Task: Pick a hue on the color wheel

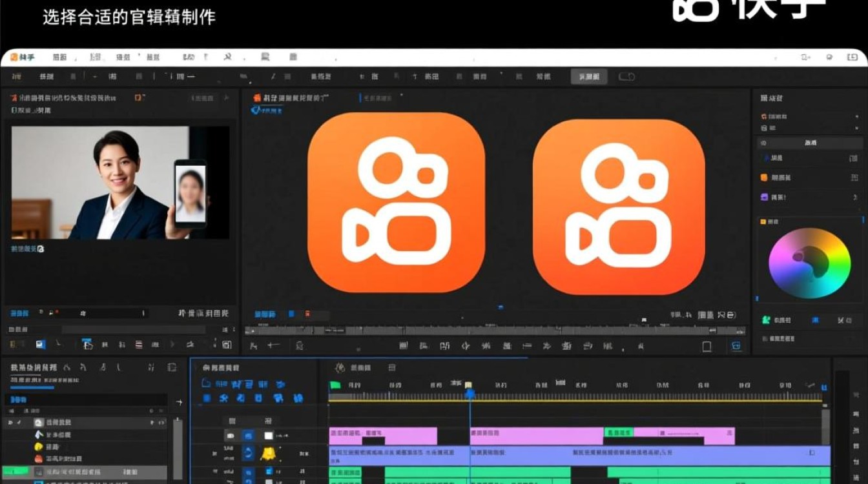Action: [809, 263]
